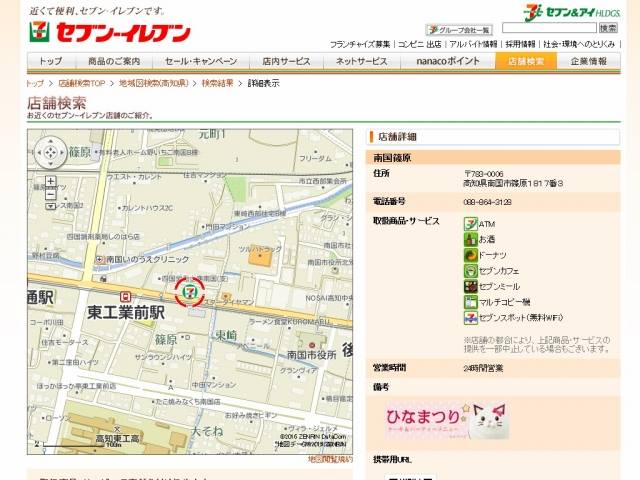Click the 東工業前駅 station icon on map
This screenshot has height=480, width=640.
(125, 297)
